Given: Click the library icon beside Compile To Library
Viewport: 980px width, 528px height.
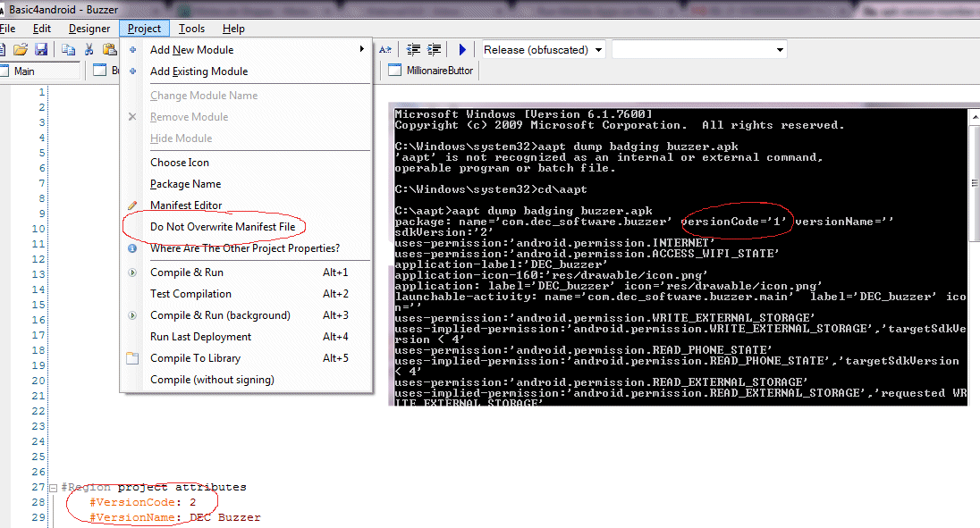Looking at the screenshot, I should pyautogui.click(x=132, y=358).
